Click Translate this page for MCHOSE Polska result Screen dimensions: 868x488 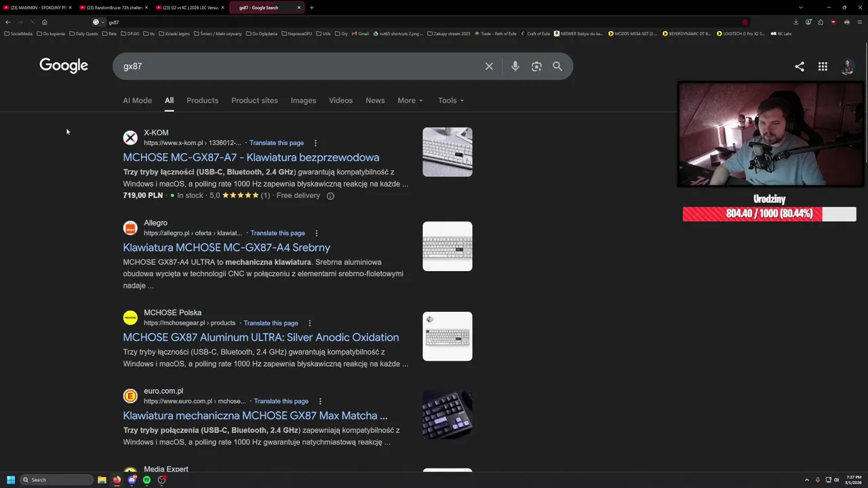pos(271,323)
